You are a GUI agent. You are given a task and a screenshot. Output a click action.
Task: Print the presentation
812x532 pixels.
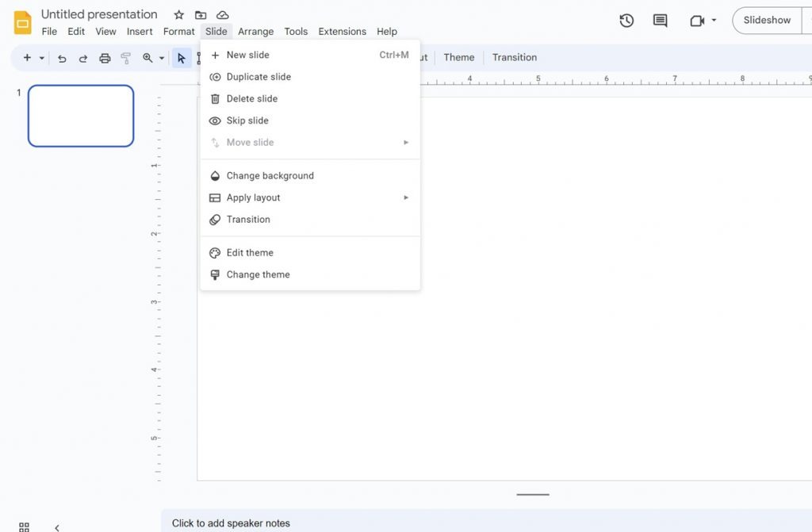(104, 57)
